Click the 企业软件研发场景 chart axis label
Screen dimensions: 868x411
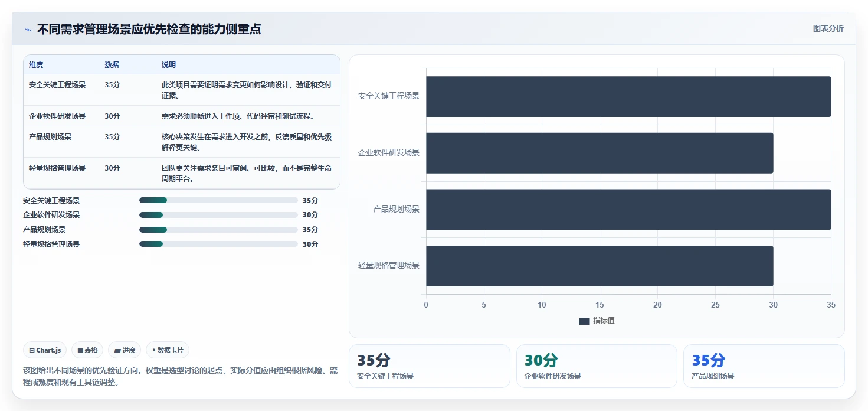(x=389, y=152)
